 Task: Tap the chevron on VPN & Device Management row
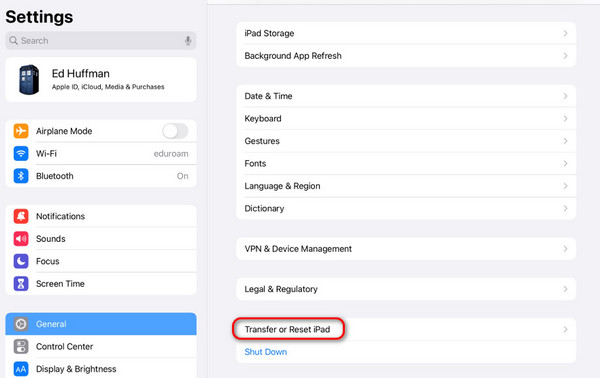tap(565, 249)
